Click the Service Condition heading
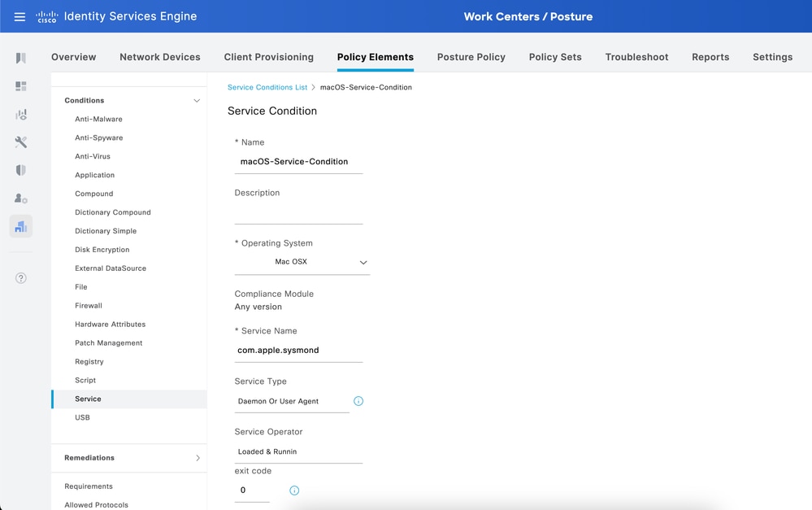This screenshot has height=510, width=812. [x=272, y=111]
